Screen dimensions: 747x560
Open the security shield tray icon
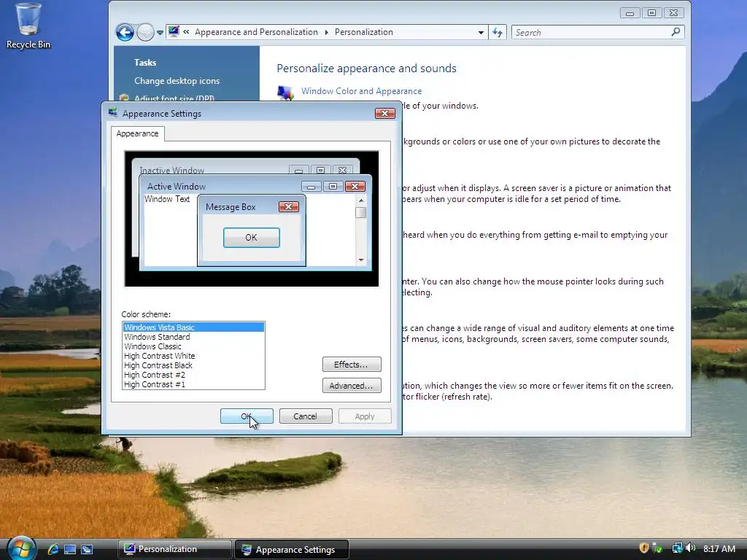pos(644,548)
